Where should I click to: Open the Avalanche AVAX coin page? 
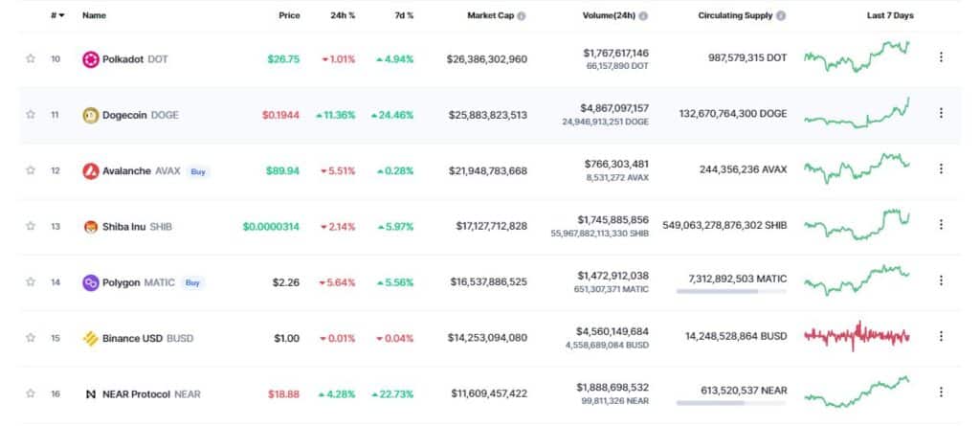(142, 170)
